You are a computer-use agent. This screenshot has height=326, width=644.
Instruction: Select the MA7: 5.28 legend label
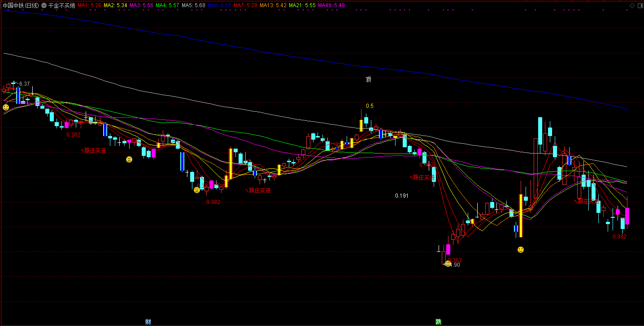coord(245,5)
